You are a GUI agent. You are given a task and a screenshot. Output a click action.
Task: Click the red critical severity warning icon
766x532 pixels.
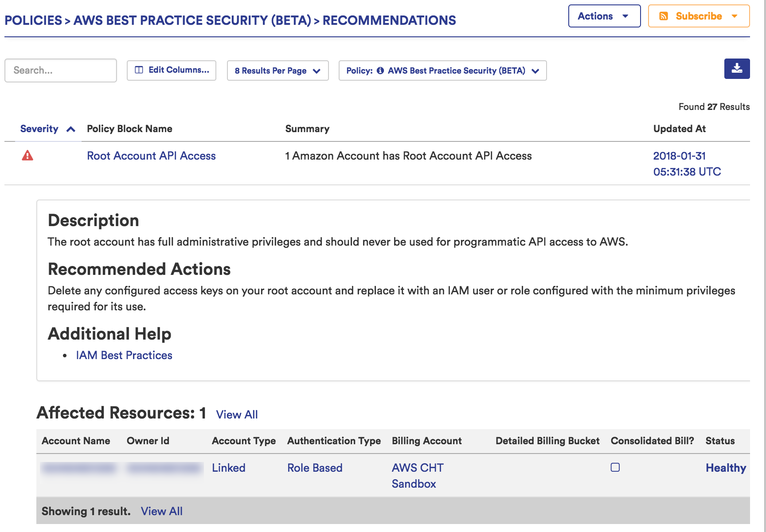(x=27, y=156)
